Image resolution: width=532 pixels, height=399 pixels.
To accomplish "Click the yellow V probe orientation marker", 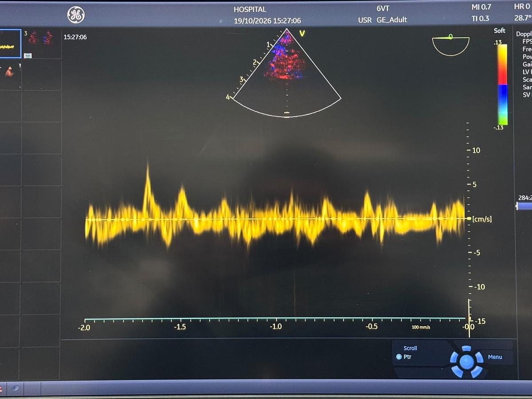I will click(302, 33).
